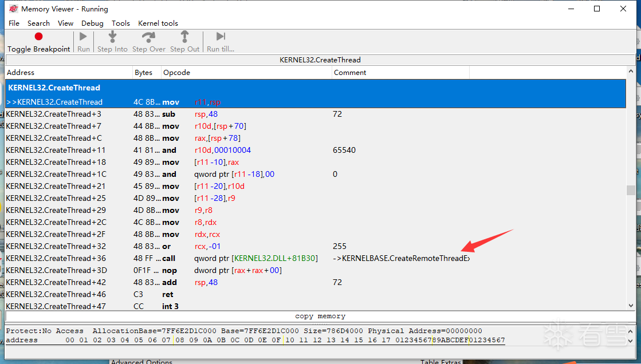Select the KERNEL32.CreateThread+29 row
The image size is (641, 364).
(x=316, y=210)
